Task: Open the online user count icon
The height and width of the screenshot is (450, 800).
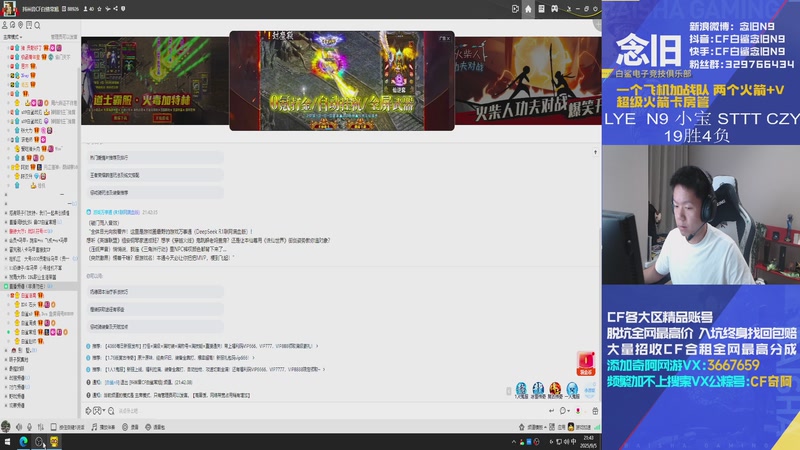Action: coord(86,9)
